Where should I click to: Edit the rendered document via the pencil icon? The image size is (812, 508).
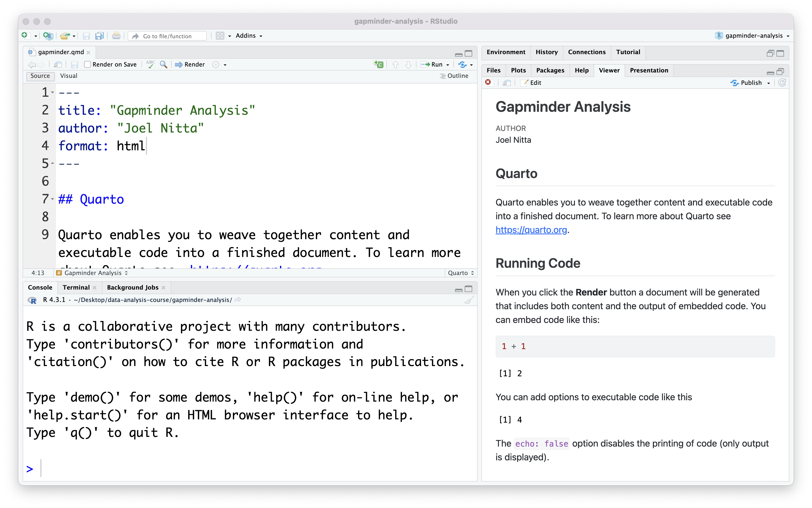(x=531, y=83)
